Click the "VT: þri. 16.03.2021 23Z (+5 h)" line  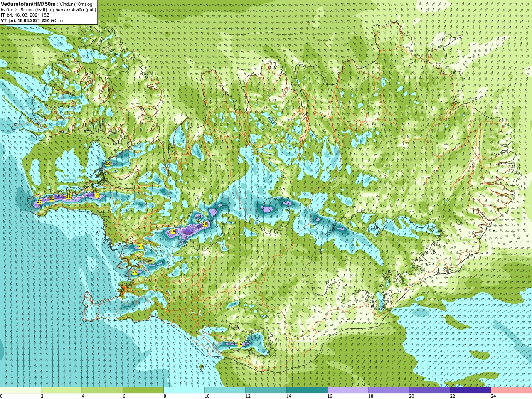32,20
